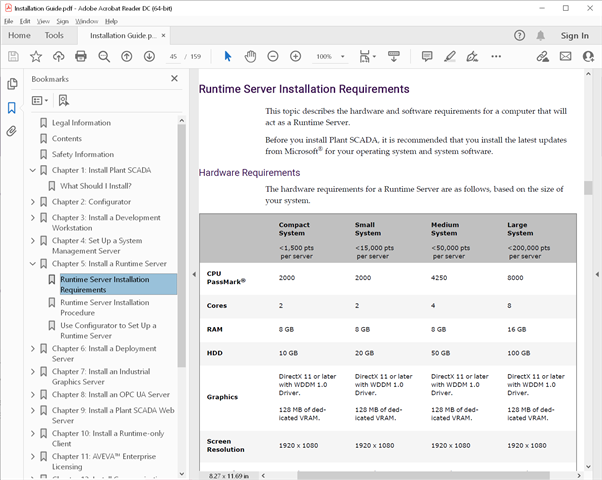Zoom out with the minus icon
The height and width of the screenshot is (480, 602).
click(x=273, y=56)
